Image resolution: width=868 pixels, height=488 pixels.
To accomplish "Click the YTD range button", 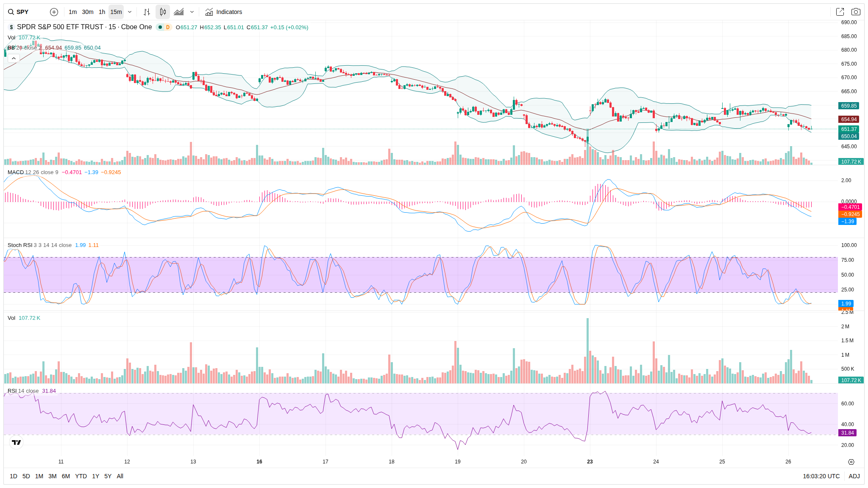I will coord(81,476).
